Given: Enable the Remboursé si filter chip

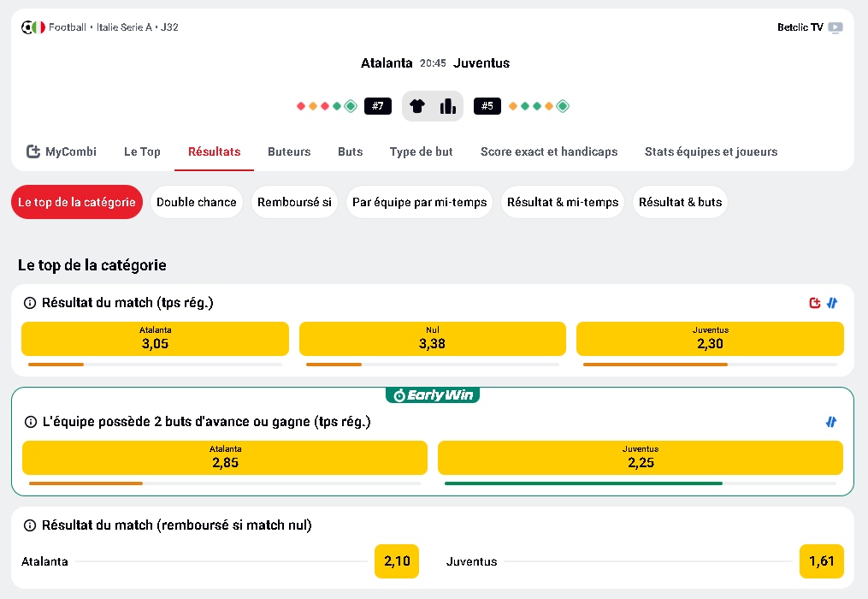Looking at the screenshot, I should [294, 202].
